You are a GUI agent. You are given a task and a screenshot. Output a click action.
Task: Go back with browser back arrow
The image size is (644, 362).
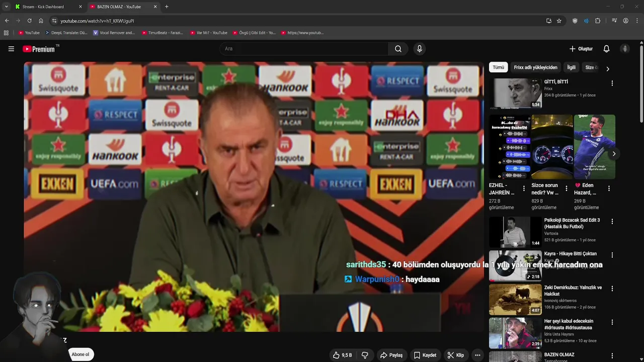(x=7, y=21)
